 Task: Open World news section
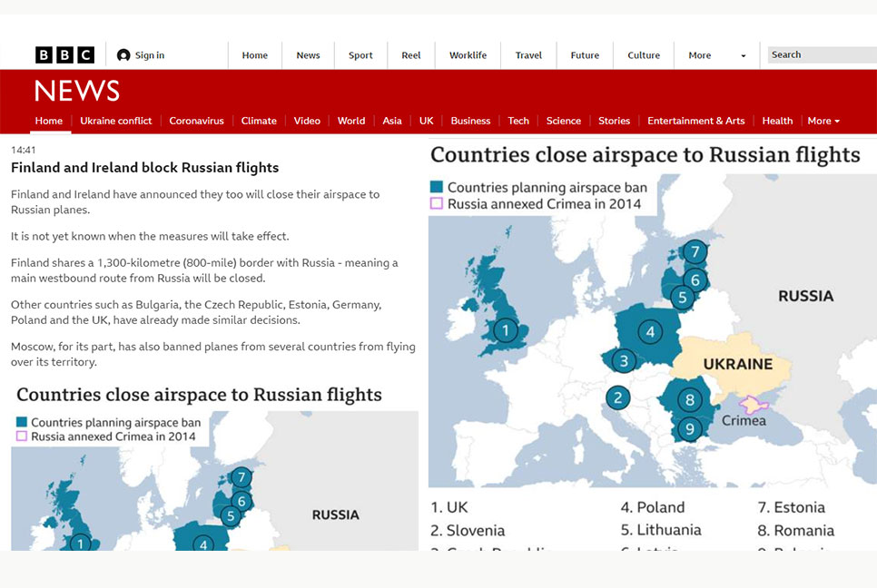coord(351,121)
